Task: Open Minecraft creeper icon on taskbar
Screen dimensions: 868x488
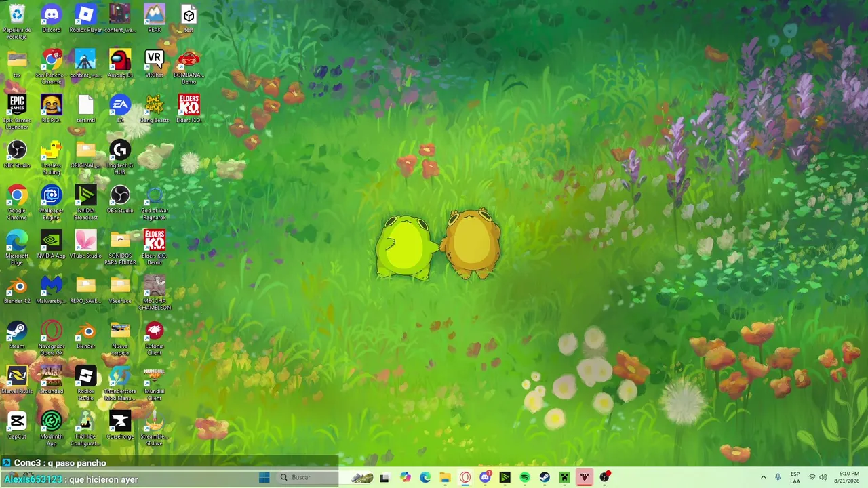Action: 564,477
